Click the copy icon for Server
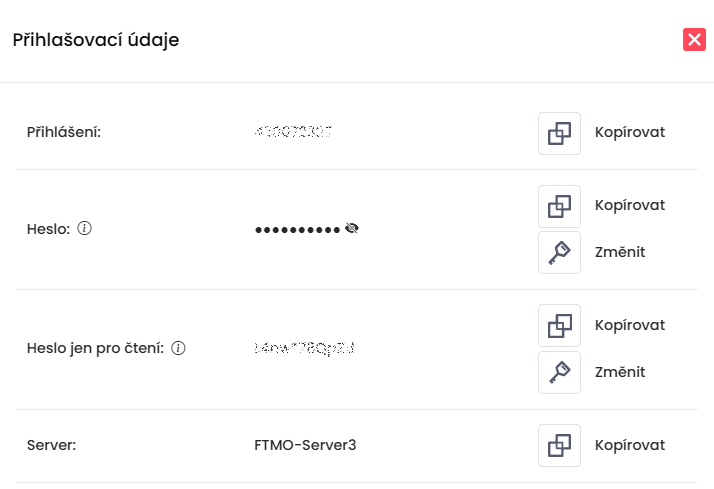 [x=559, y=445]
